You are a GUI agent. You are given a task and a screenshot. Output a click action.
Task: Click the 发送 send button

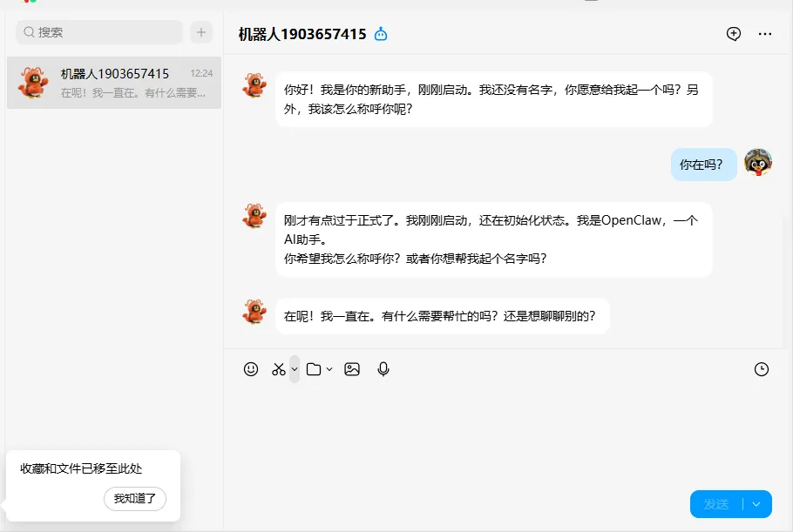716,504
